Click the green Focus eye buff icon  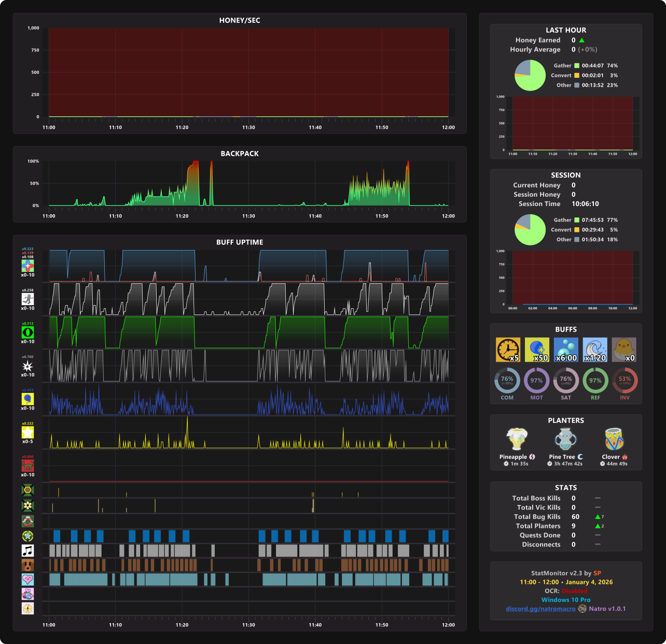pos(27,333)
